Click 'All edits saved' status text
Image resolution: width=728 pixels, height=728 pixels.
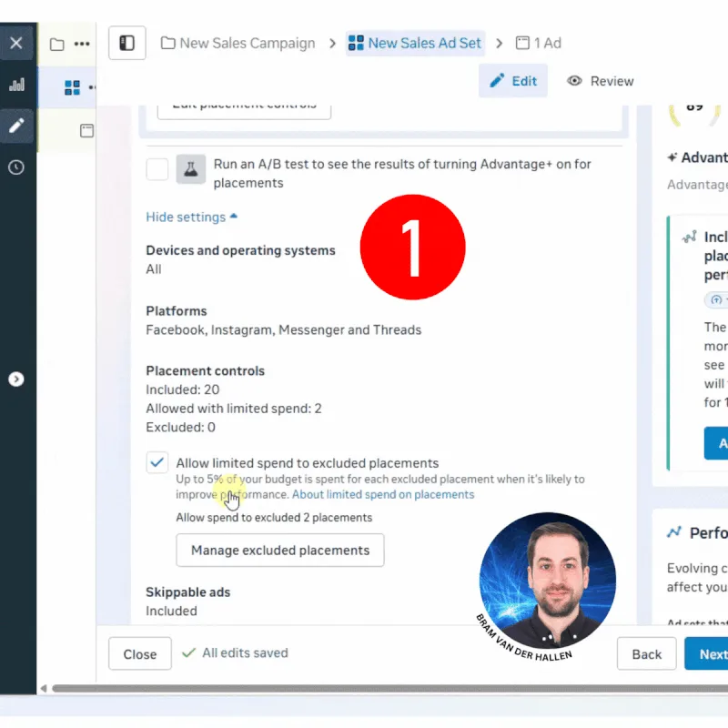coord(245,652)
